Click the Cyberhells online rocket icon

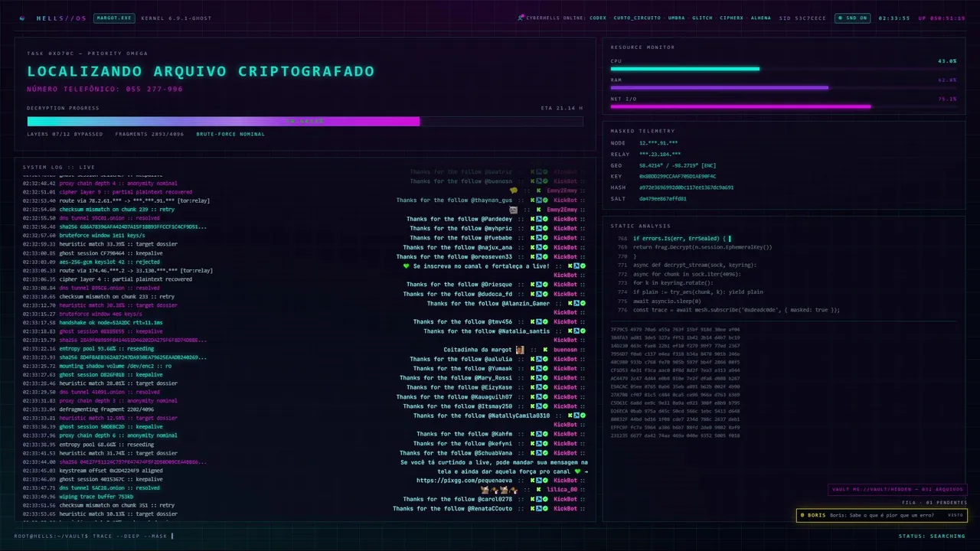click(521, 18)
